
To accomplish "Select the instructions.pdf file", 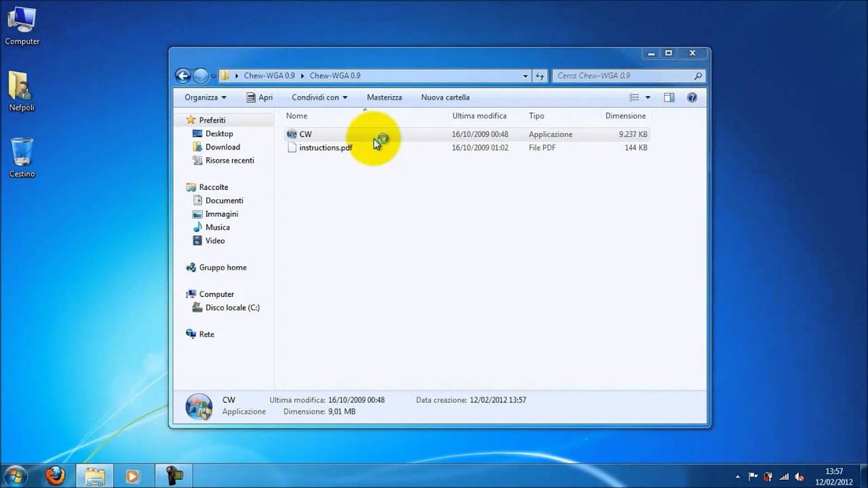I will pos(467,148).
